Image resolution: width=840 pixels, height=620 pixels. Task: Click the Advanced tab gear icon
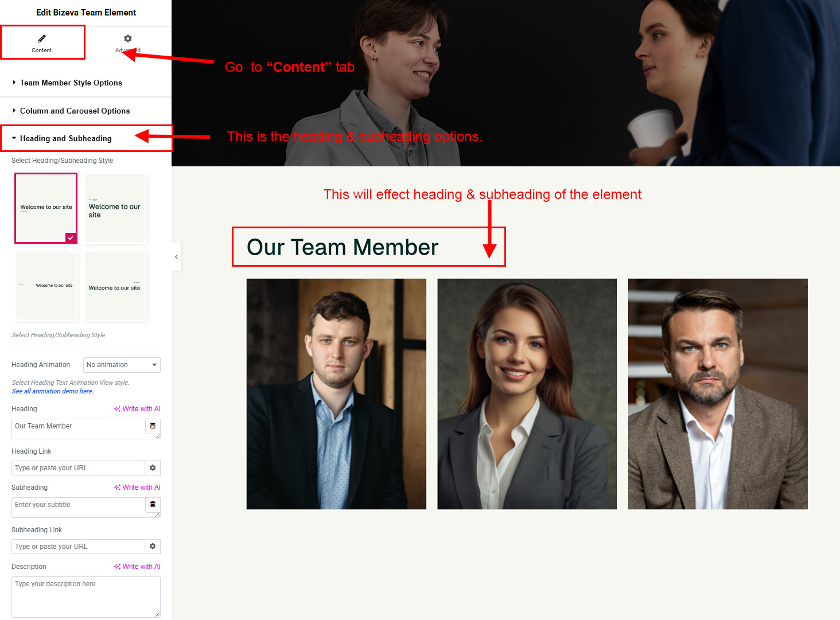pyautogui.click(x=128, y=39)
